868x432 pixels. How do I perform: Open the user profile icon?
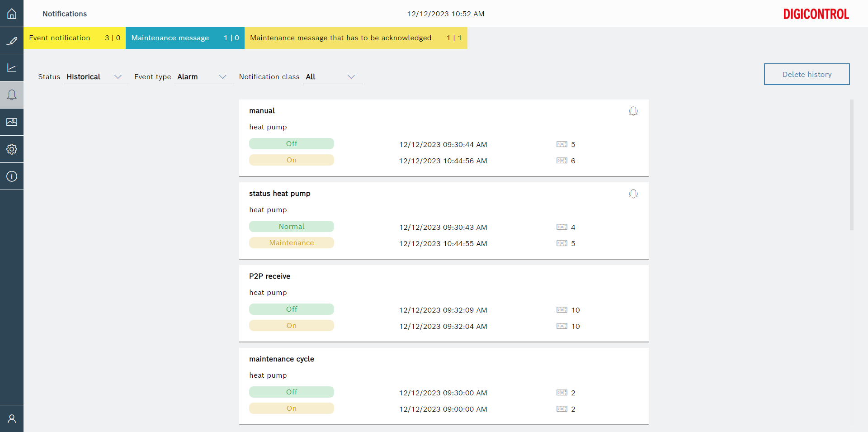[x=12, y=418]
